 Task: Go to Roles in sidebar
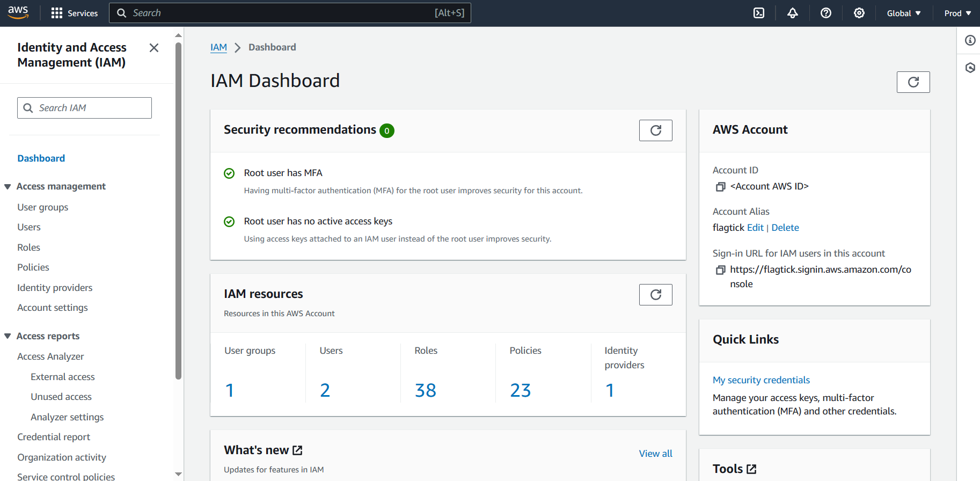point(29,247)
